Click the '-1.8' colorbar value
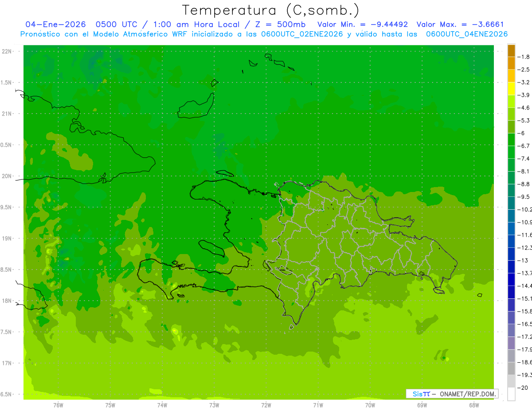The image size is (532, 411). [524, 57]
